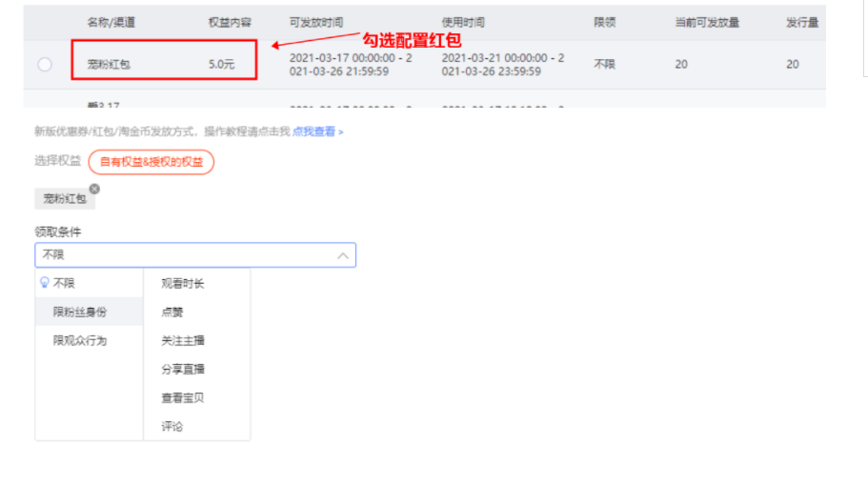Screen dimensions: 868x486
Task: Choose the 点赞 behavior option
Action: tap(172, 312)
